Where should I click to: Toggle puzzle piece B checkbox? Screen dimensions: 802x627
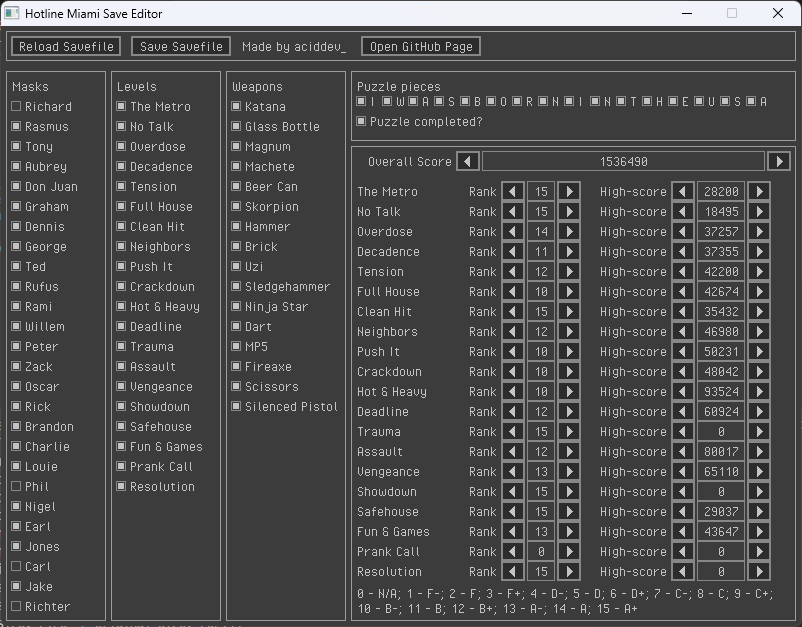[465, 101]
